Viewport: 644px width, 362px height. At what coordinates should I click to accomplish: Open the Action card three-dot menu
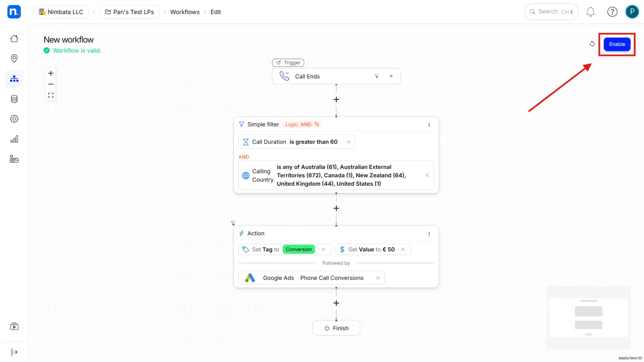coord(429,234)
